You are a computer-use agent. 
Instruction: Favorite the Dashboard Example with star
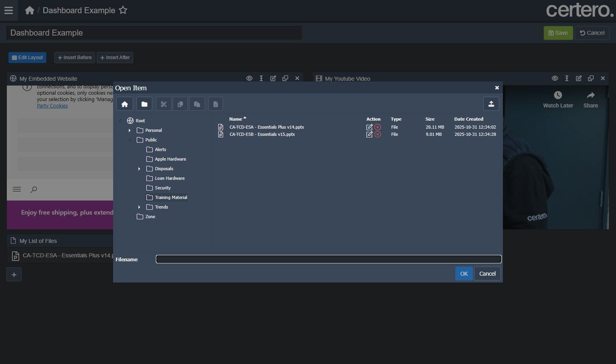click(123, 10)
